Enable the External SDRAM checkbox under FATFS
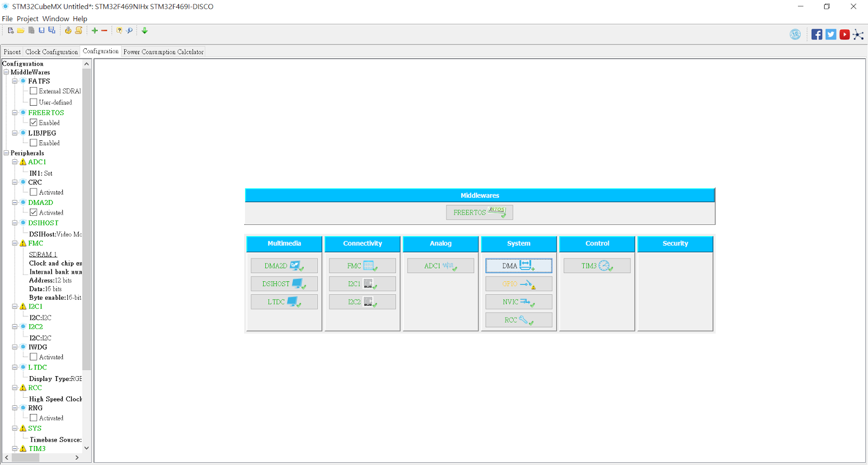Image resolution: width=868 pixels, height=465 pixels. point(34,91)
